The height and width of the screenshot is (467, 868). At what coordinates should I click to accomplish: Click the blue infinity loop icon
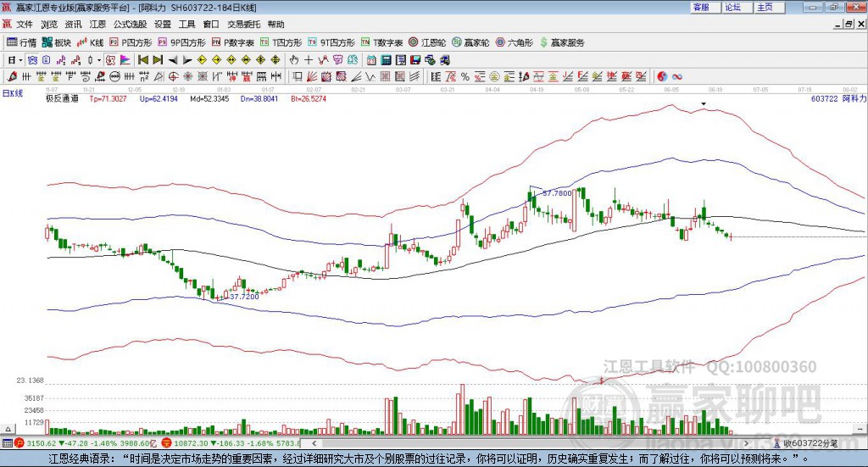click(x=677, y=77)
